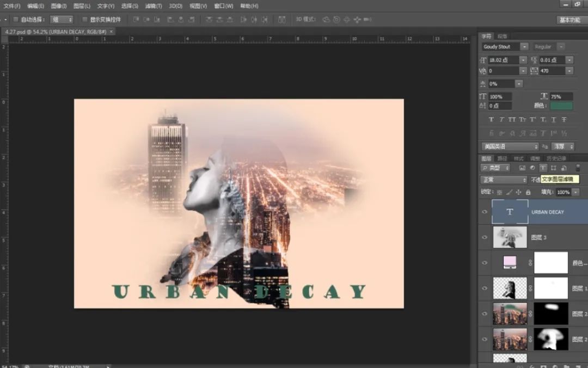Hide the 图层 1 layer

click(x=485, y=289)
